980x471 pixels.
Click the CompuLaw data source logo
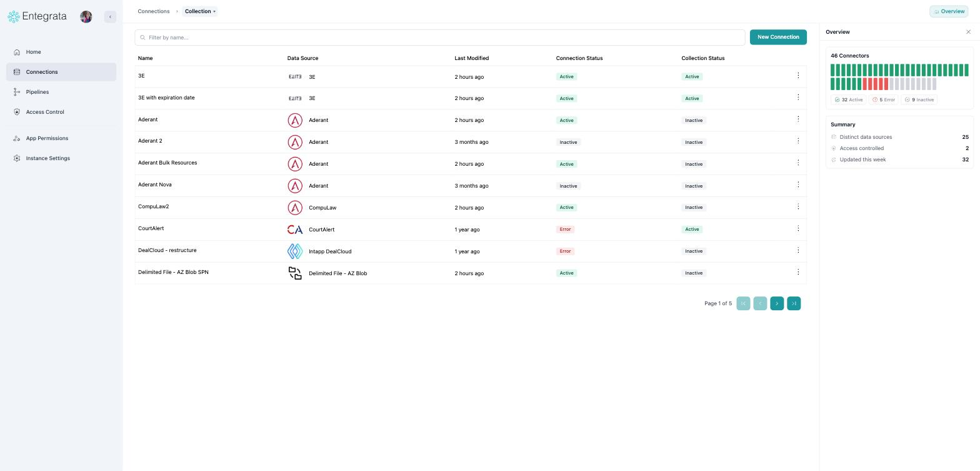(x=295, y=208)
